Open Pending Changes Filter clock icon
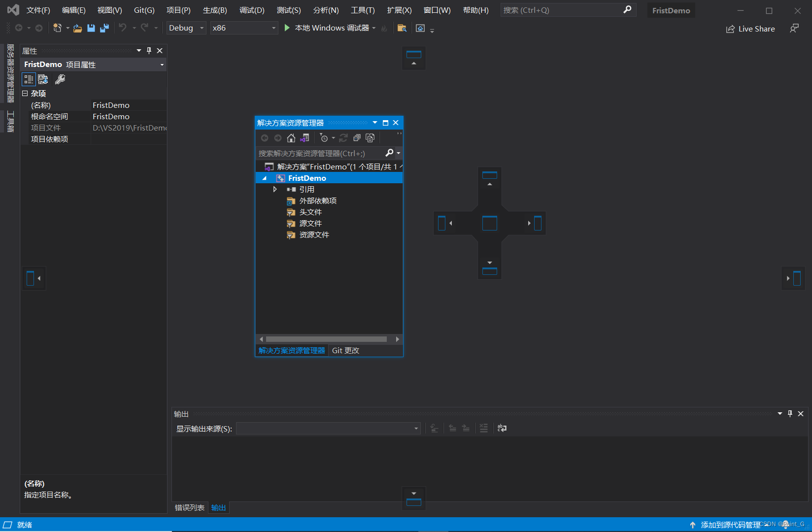 pyautogui.click(x=324, y=138)
